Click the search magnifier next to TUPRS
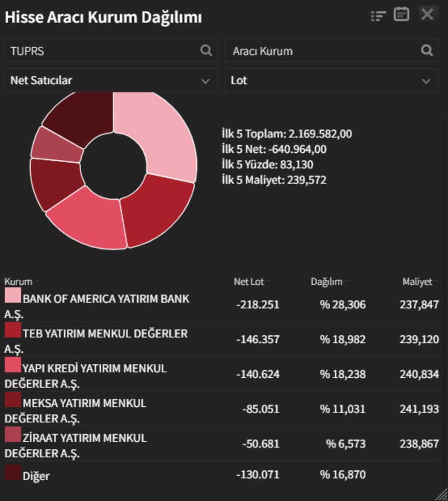448x501 pixels. click(x=206, y=50)
